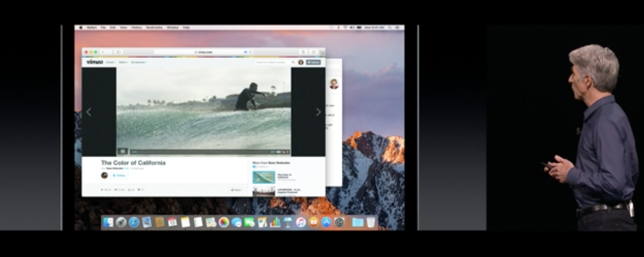
Task: Open iTunes from the dock
Action: (301, 222)
